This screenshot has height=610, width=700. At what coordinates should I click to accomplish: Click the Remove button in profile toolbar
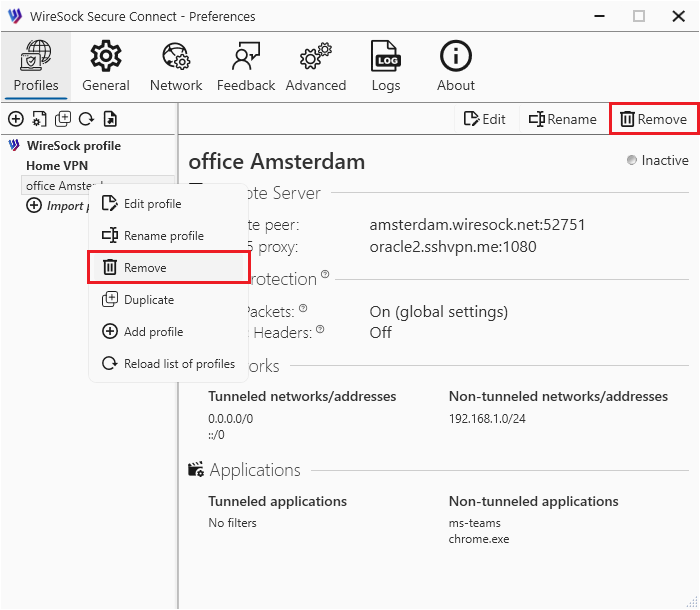654,119
